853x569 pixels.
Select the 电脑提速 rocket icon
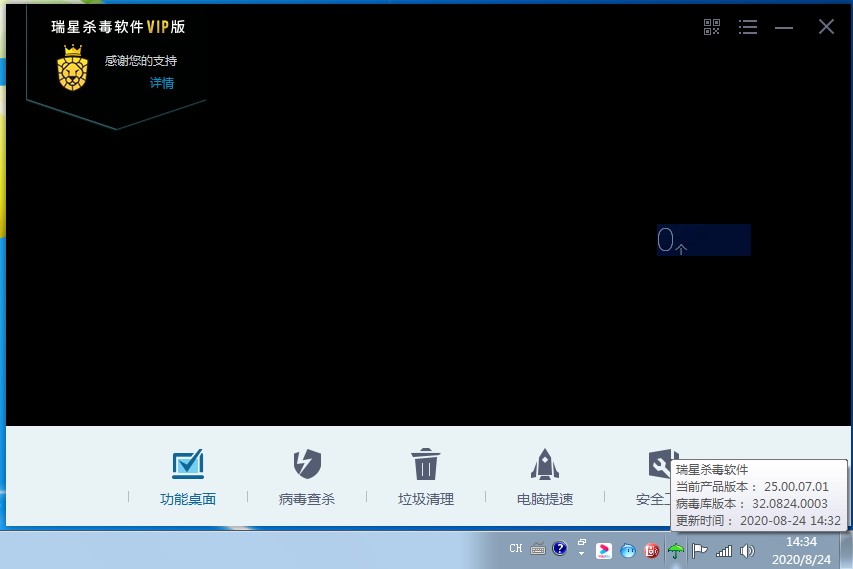(x=545, y=464)
